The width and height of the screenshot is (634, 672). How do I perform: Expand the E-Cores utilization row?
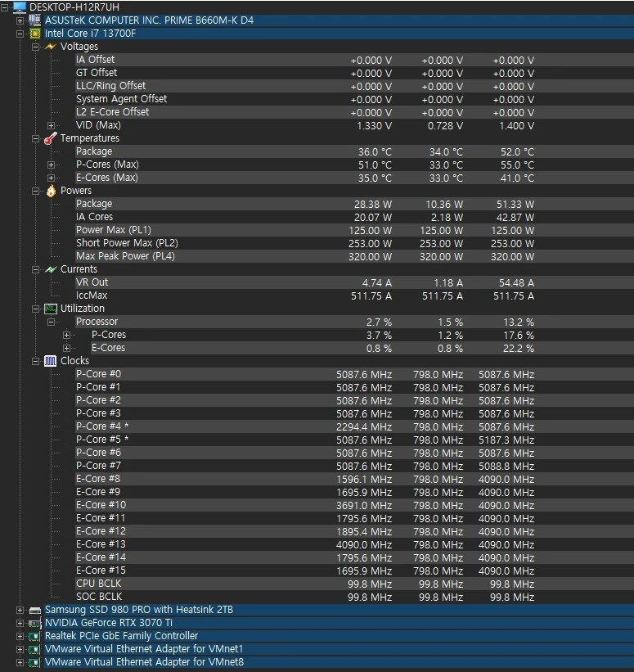point(66,349)
